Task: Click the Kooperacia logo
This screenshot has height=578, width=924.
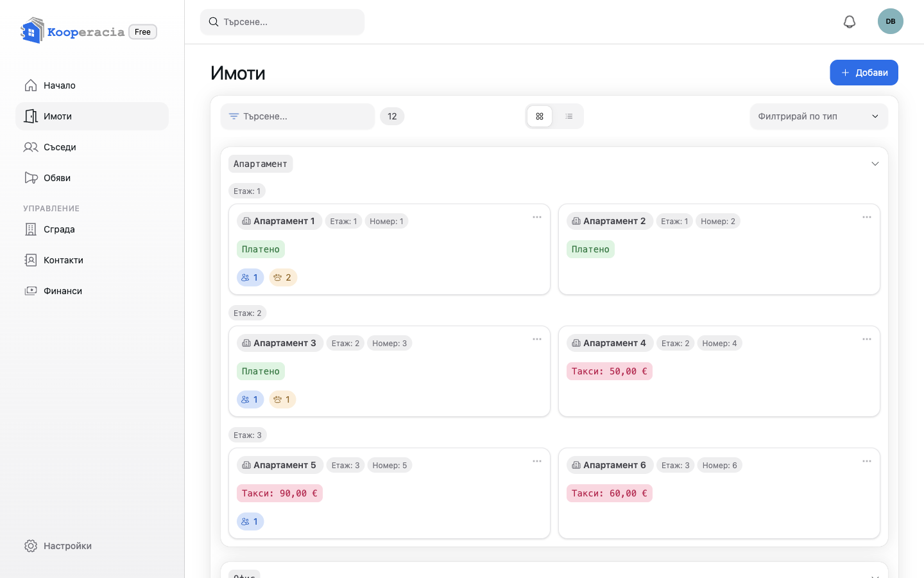Action: (x=73, y=31)
